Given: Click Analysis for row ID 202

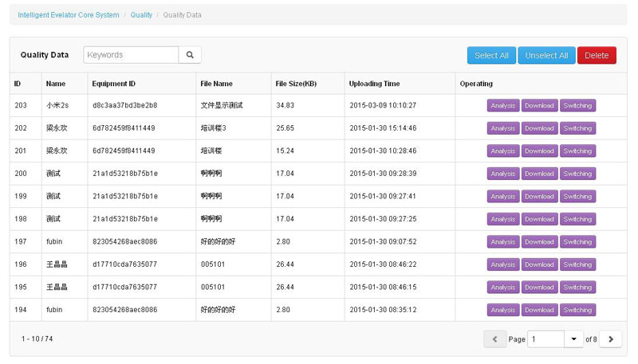Looking at the screenshot, I should (503, 128).
